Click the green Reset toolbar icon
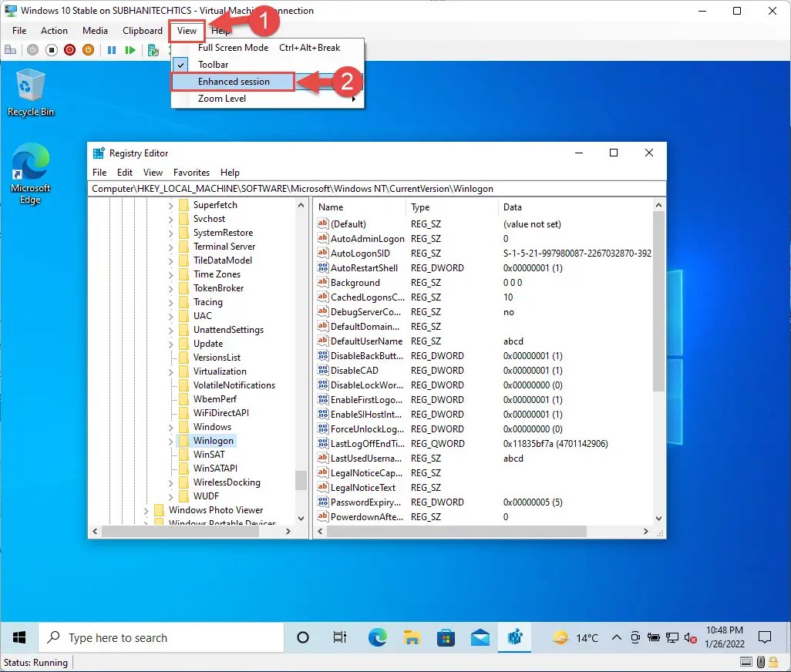The width and height of the screenshot is (791, 672). pyautogui.click(x=130, y=50)
